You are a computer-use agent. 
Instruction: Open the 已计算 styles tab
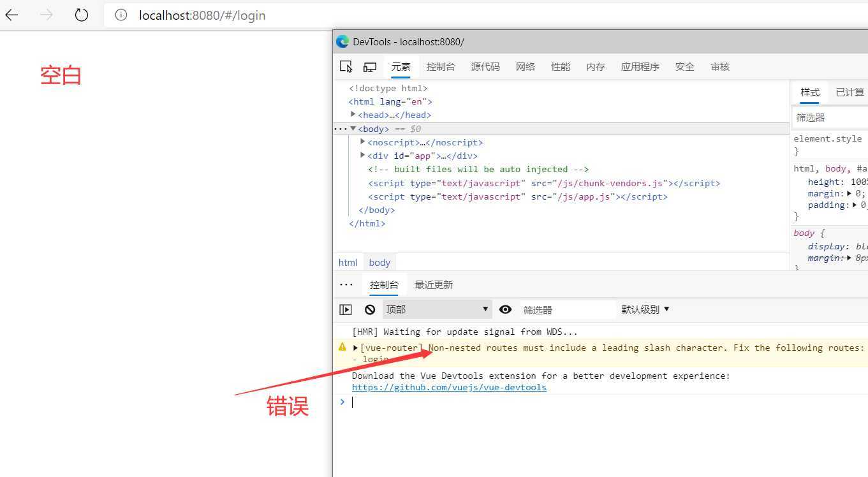click(850, 92)
